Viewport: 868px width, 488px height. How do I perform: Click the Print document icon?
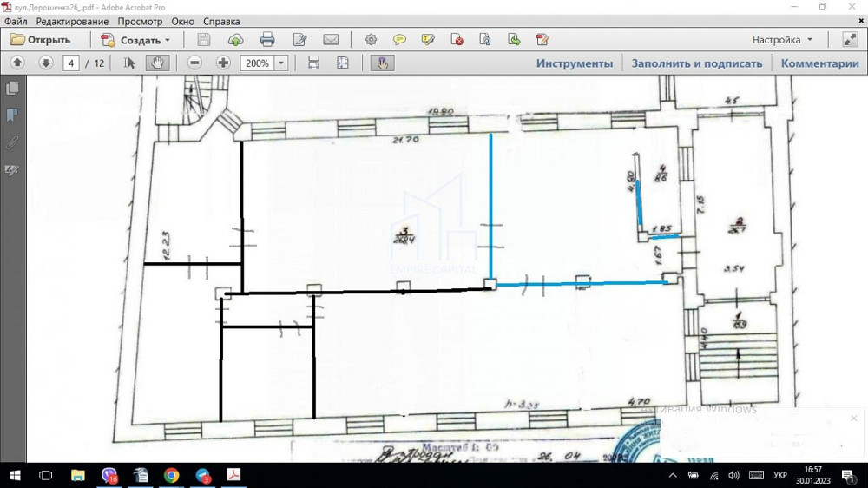267,40
